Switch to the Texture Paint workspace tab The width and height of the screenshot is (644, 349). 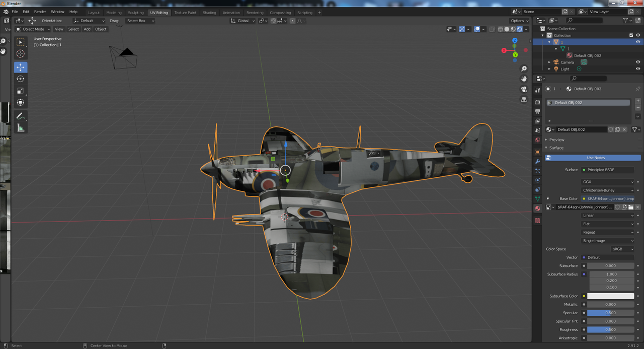(x=185, y=13)
